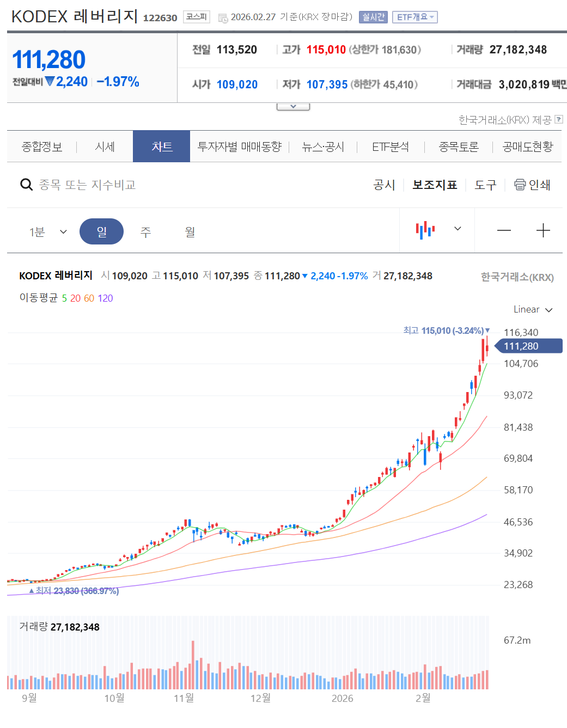Click moving average 5 legend
This screenshot has height=728, width=567.
pos(64,298)
